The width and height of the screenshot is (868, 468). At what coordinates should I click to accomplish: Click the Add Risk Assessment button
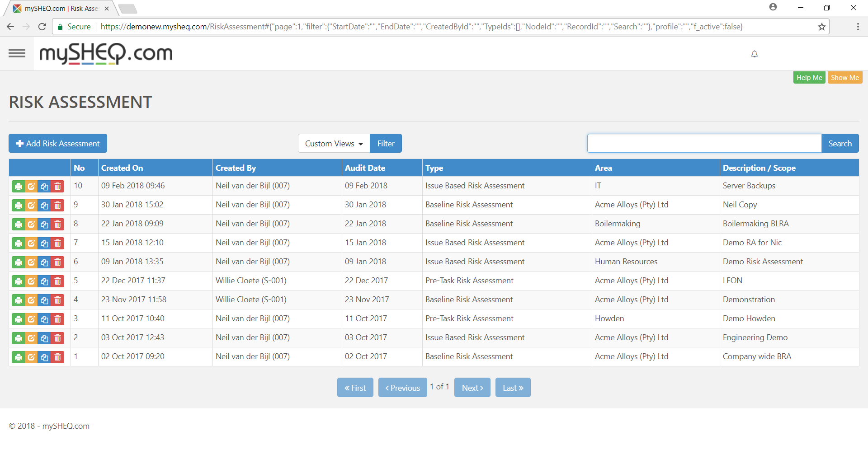(57, 143)
